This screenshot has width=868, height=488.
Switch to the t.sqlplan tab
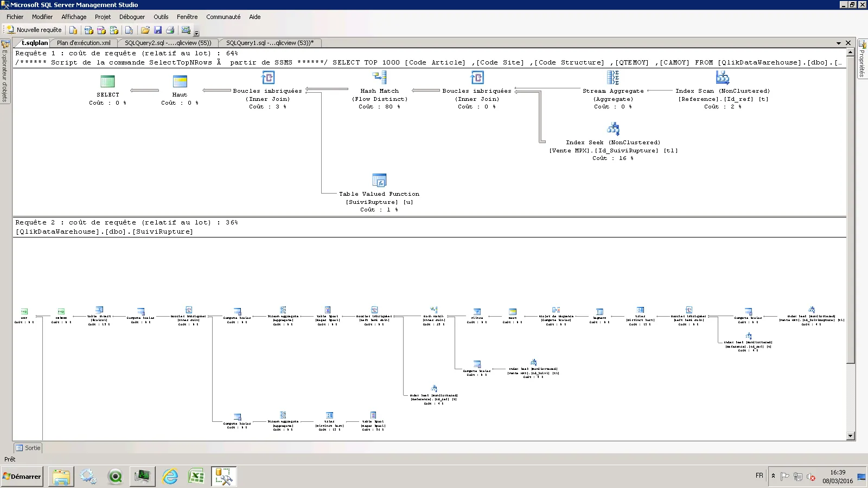35,43
